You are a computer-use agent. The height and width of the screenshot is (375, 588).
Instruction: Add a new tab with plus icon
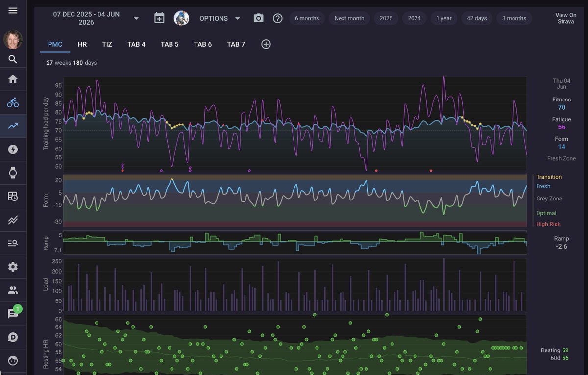pos(266,44)
